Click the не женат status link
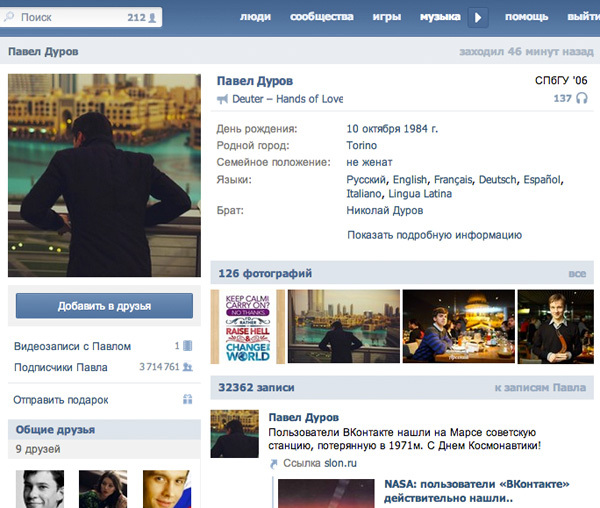This screenshot has height=508, width=600. [x=369, y=162]
